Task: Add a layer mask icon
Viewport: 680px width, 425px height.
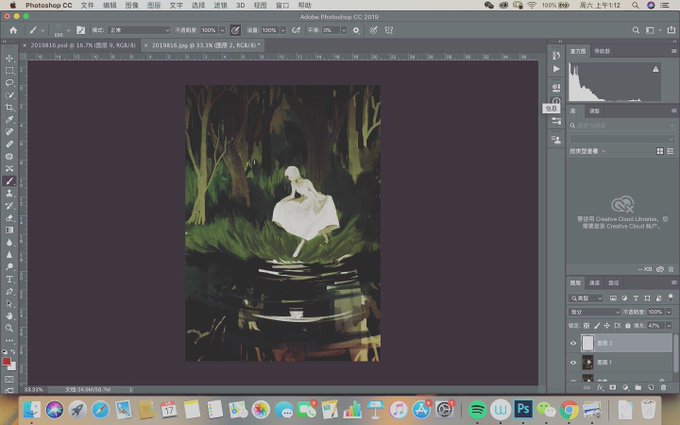Action: point(613,387)
